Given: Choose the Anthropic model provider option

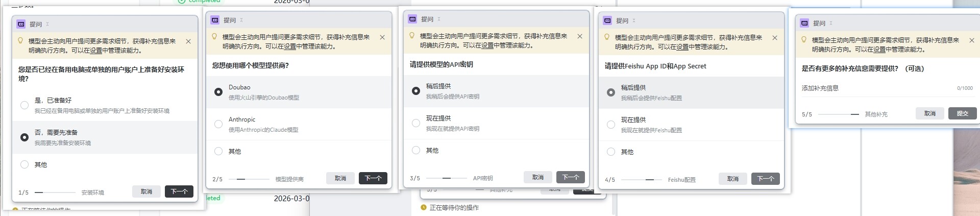Looking at the screenshot, I should 218,124.
